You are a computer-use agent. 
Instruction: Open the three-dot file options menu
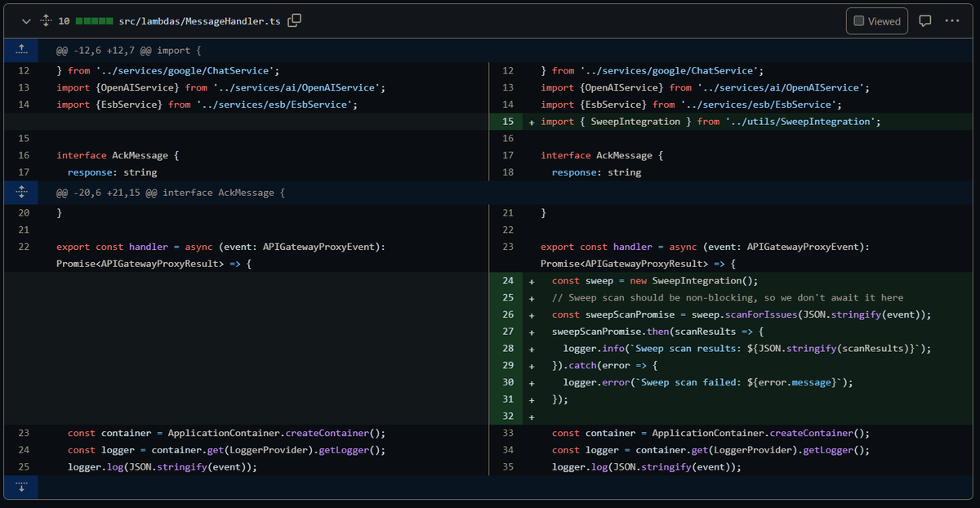click(952, 21)
